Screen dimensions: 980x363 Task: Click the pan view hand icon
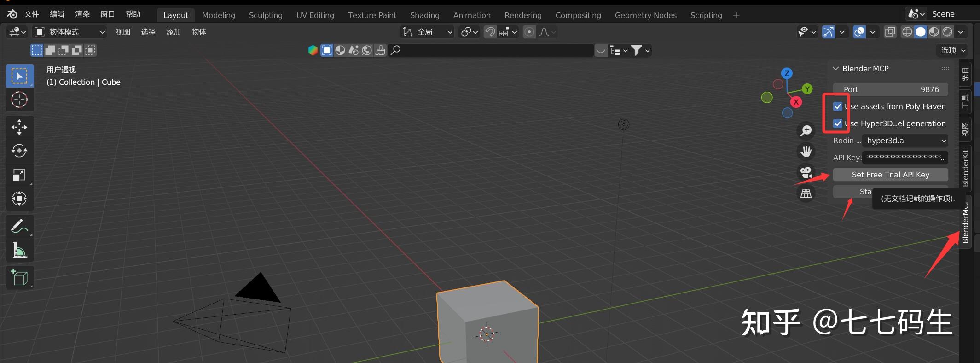pyautogui.click(x=806, y=152)
